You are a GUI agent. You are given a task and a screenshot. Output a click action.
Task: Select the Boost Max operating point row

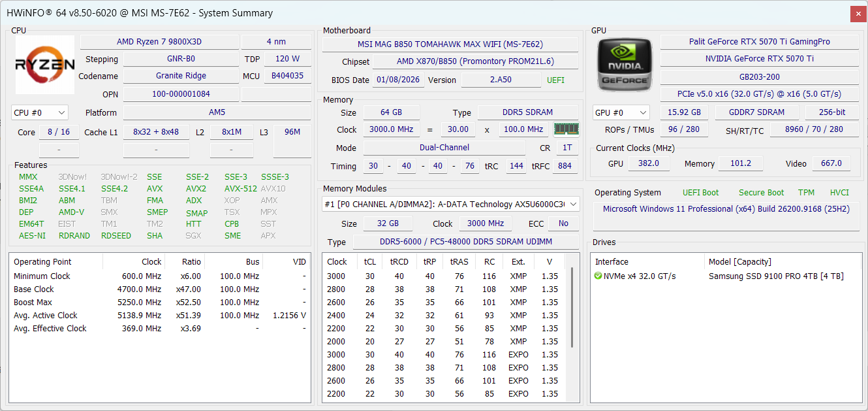(x=160, y=303)
